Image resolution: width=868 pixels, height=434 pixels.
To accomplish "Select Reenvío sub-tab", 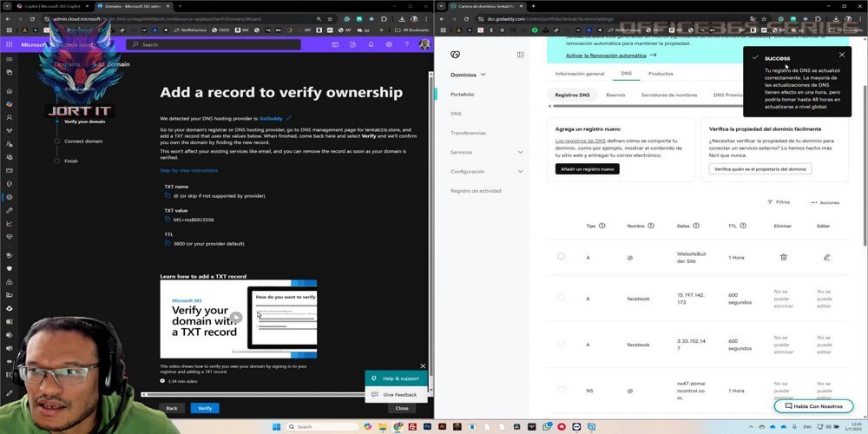I will click(615, 95).
